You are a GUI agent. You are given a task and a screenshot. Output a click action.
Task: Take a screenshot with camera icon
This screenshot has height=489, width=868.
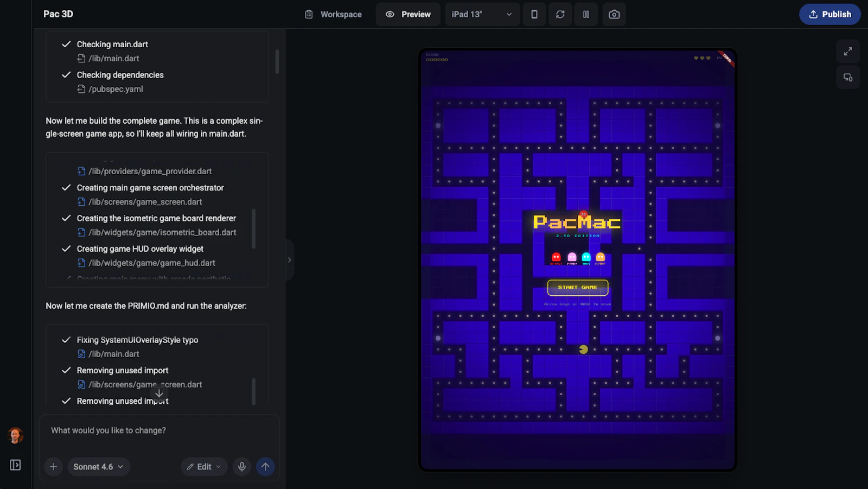click(x=614, y=14)
